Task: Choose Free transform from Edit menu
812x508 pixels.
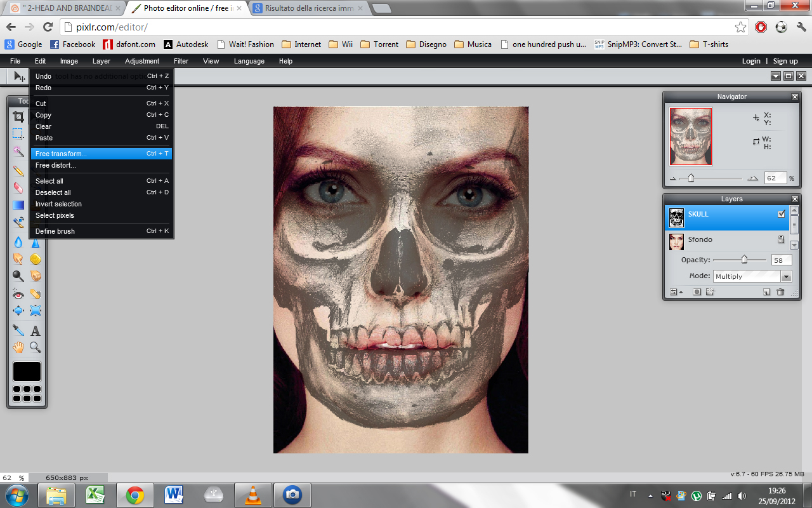Action: click(x=101, y=154)
